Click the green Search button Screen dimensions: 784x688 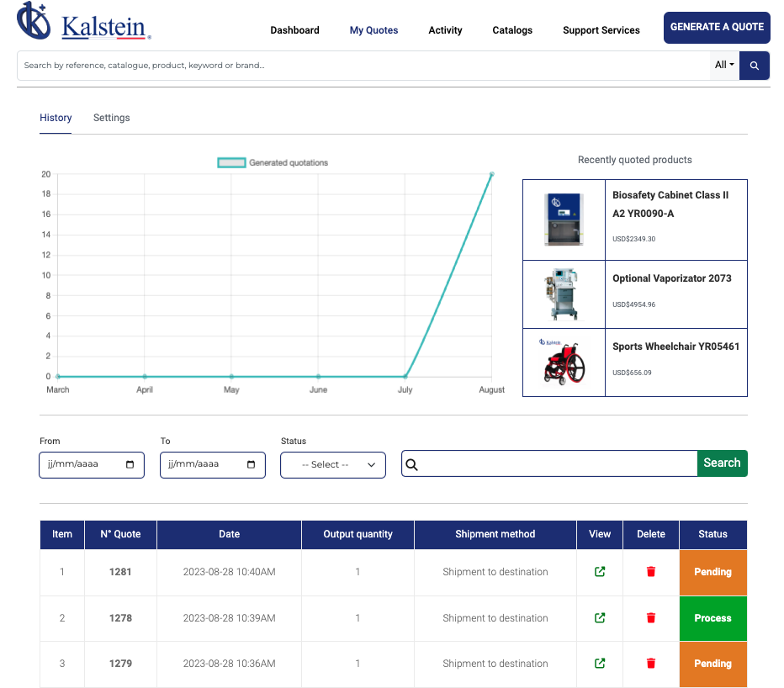(x=722, y=463)
